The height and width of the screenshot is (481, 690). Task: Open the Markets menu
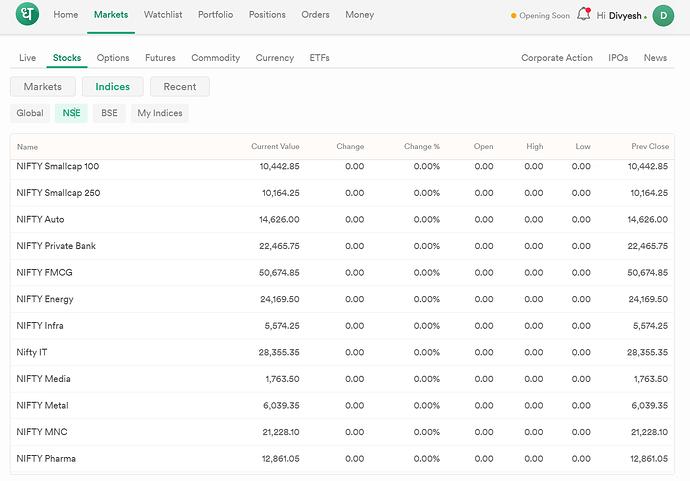pos(111,15)
